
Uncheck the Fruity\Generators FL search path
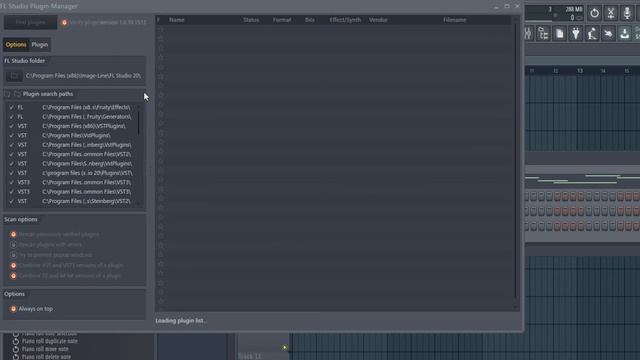11,117
